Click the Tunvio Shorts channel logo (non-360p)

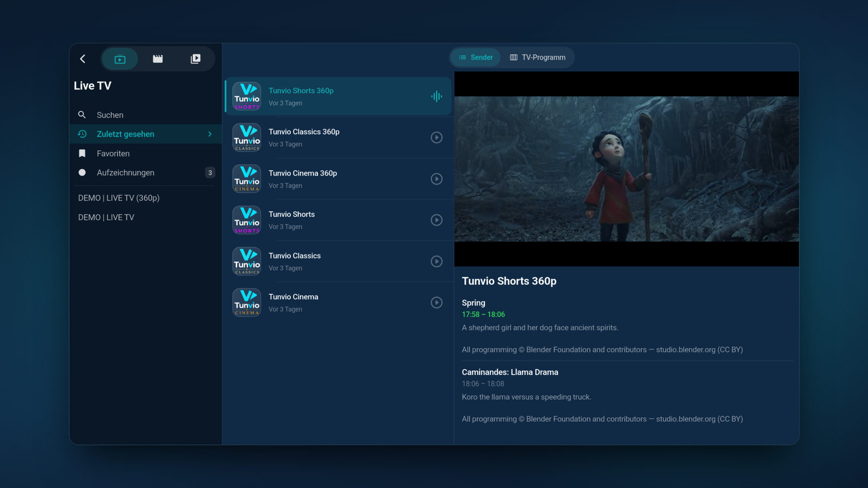tap(247, 220)
